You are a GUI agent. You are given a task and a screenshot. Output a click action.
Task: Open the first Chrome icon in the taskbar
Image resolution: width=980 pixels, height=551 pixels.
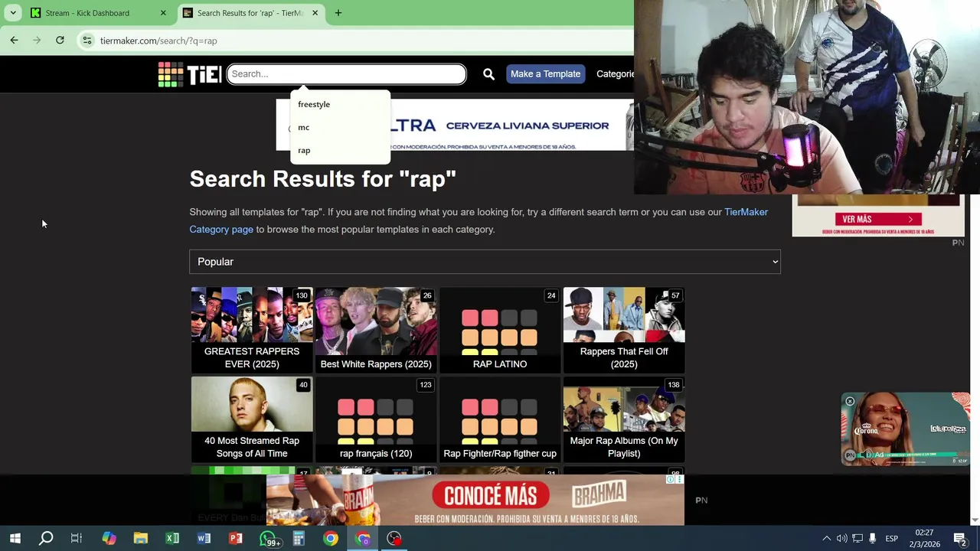point(330,539)
